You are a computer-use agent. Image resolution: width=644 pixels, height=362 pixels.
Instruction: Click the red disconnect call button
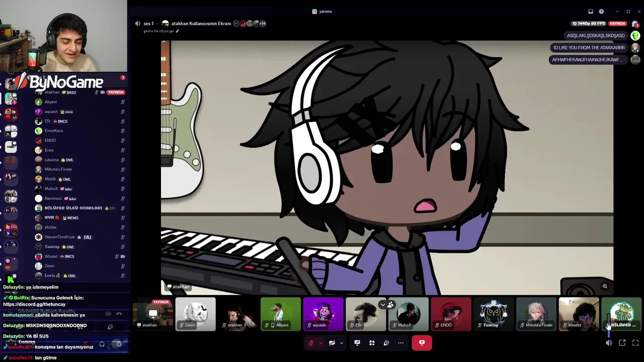(422, 343)
